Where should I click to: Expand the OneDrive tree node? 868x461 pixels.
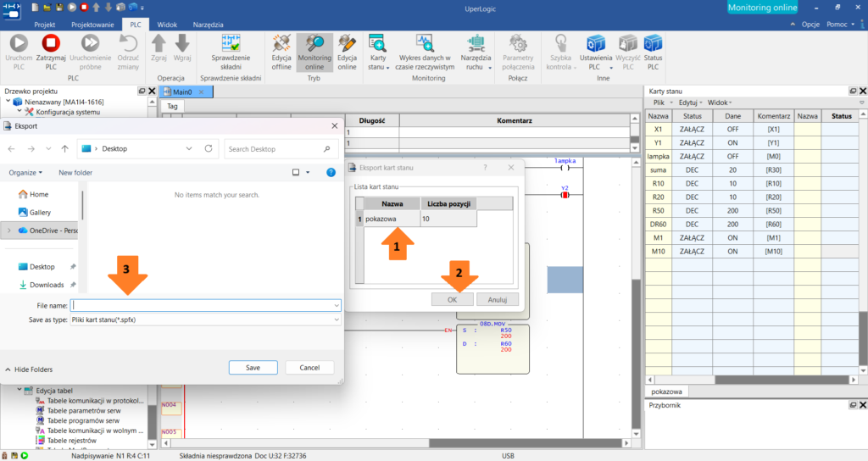point(8,230)
